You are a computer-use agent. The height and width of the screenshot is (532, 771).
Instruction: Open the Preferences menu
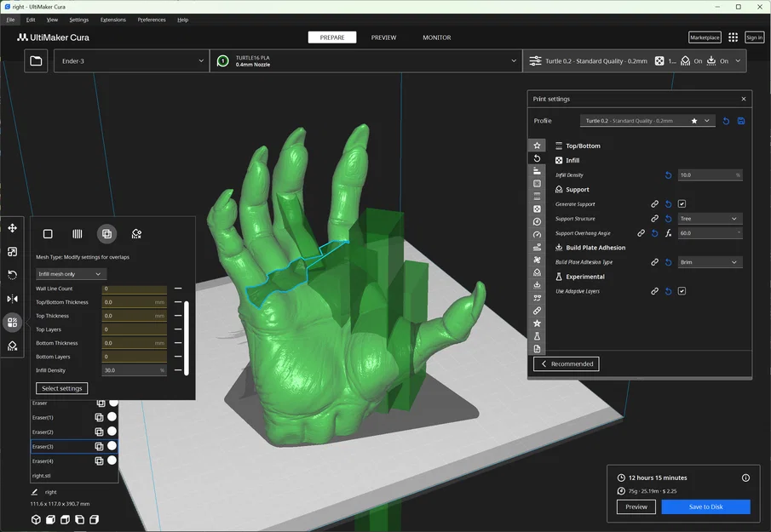[152, 20]
